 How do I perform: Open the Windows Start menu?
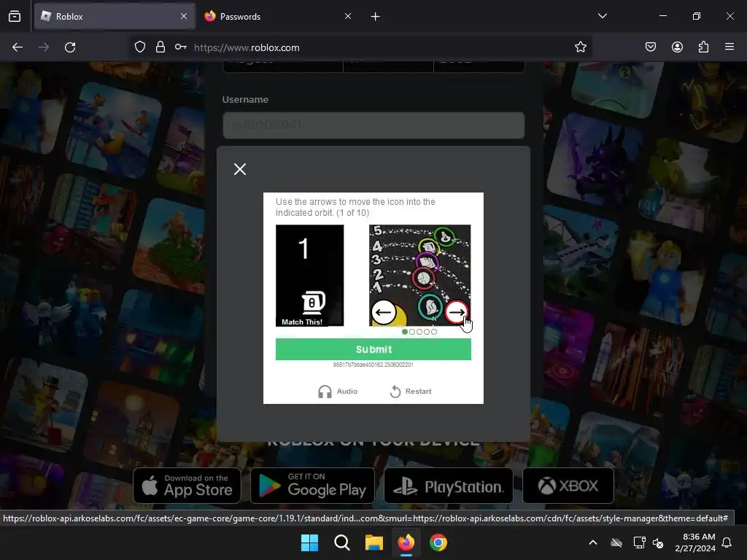pos(309,542)
